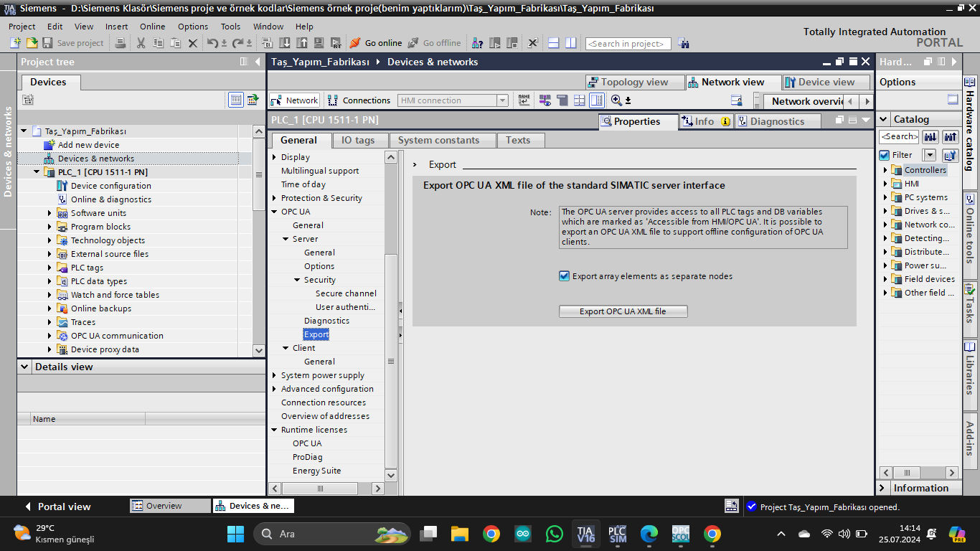The width and height of the screenshot is (980, 551).
Task: Expand the Program blocks tree node
Action: pos(50,227)
